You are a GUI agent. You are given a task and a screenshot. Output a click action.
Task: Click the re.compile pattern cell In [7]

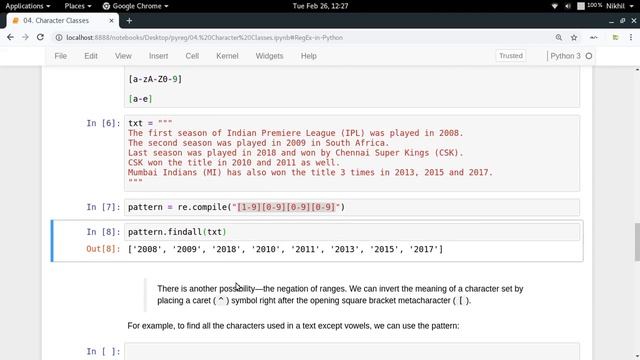[x=352, y=207]
